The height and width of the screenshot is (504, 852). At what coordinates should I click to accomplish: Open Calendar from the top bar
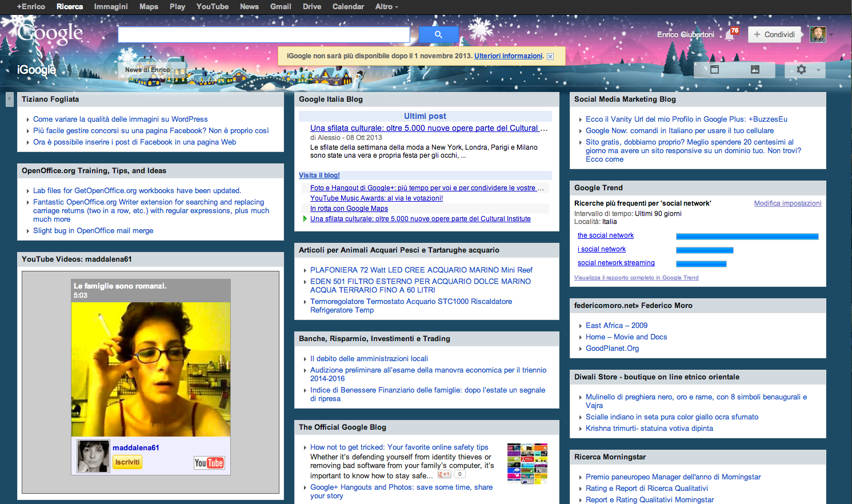point(348,7)
